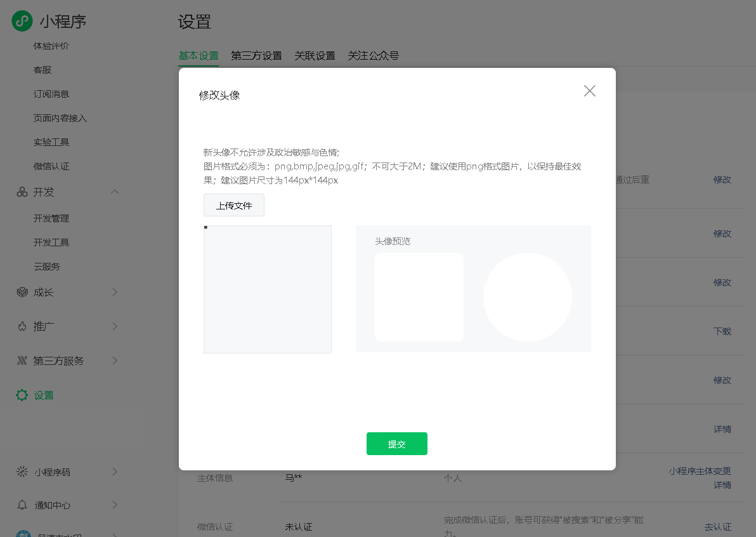Click the 去认证 link
The width and height of the screenshot is (756, 537).
click(718, 527)
